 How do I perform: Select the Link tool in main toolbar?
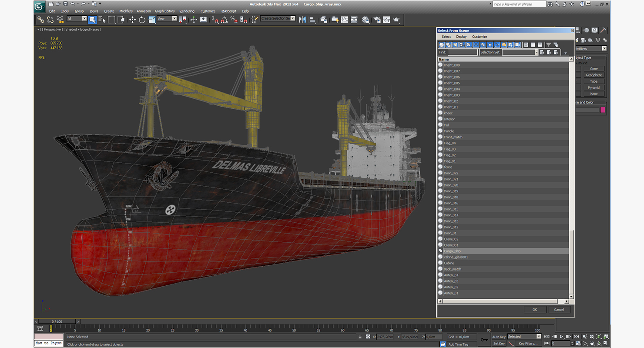coord(40,19)
